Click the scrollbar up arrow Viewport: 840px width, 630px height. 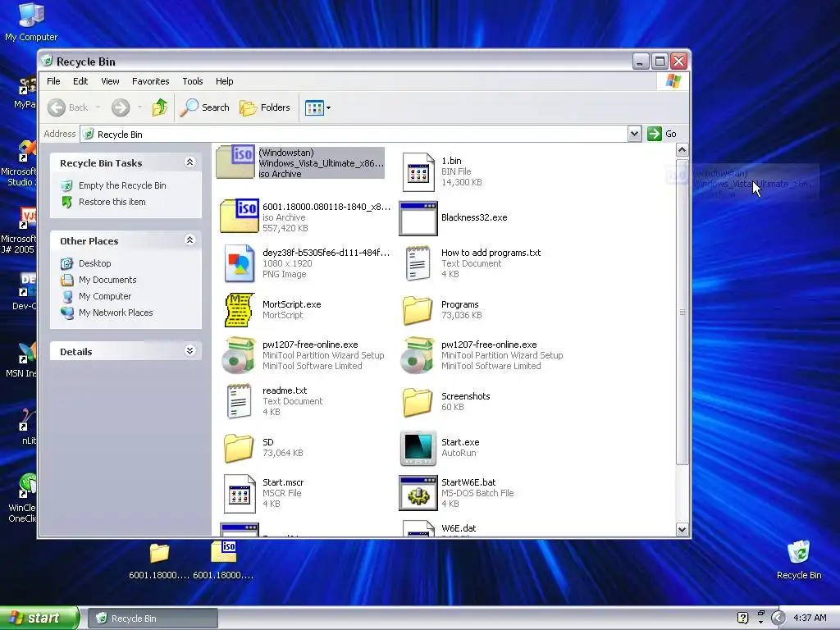click(682, 150)
